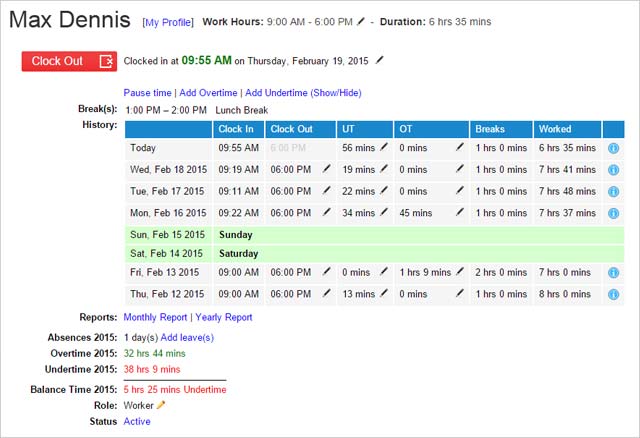This screenshot has height=438, width=640.
Task: Click the 38 hrs 9 mins undertime total
Action: [x=152, y=369]
